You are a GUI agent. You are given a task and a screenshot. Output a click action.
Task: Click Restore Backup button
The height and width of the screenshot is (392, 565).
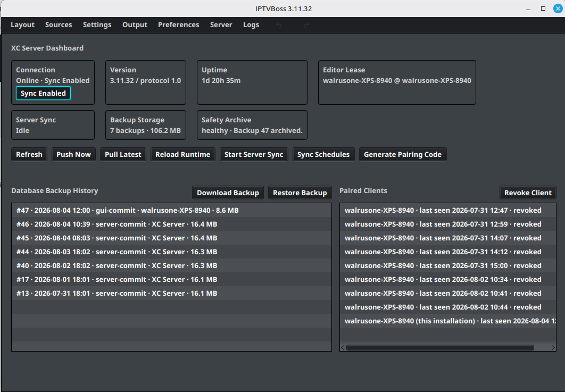(x=300, y=193)
